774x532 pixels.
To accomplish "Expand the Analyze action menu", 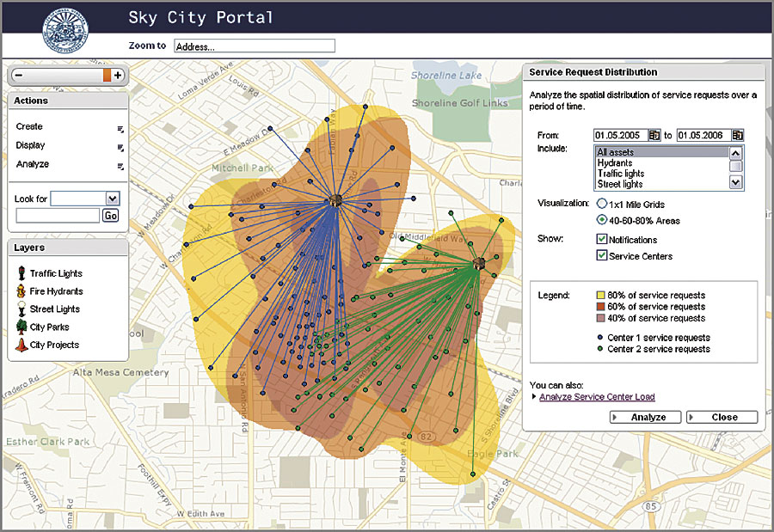I will click(x=120, y=167).
